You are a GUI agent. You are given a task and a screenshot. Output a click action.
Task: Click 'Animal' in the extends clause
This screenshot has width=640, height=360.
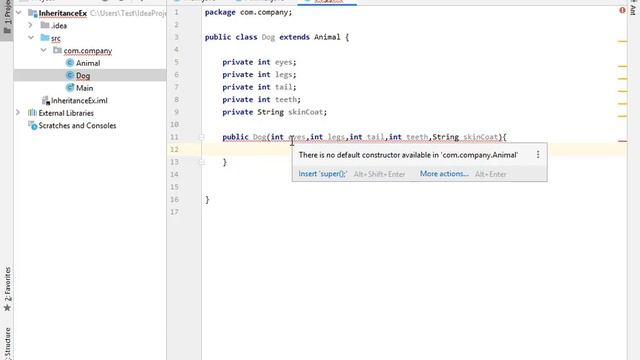pyautogui.click(x=327, y=37)
